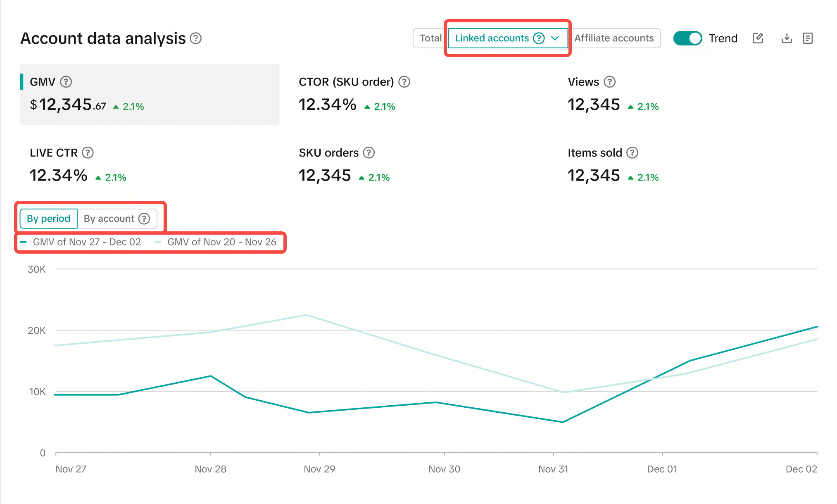Image resolution: width=837 pixels, height=504 pixels.
Task: Select the By account view
Action: [x=109, y=219]
